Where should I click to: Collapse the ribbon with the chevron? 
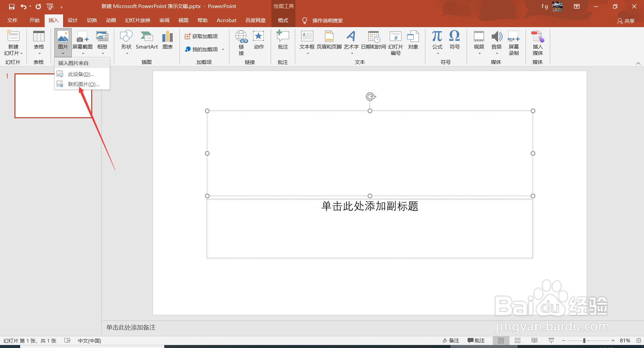[x=638, y=63]
